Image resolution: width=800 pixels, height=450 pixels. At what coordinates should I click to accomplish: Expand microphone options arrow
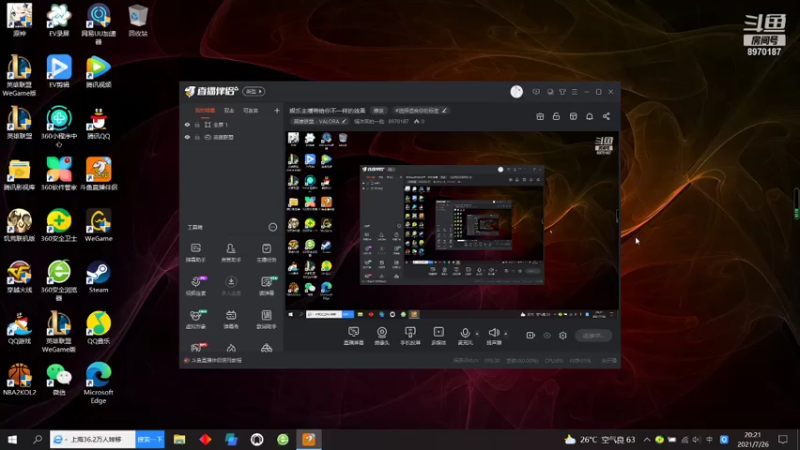tap(477, 334)
